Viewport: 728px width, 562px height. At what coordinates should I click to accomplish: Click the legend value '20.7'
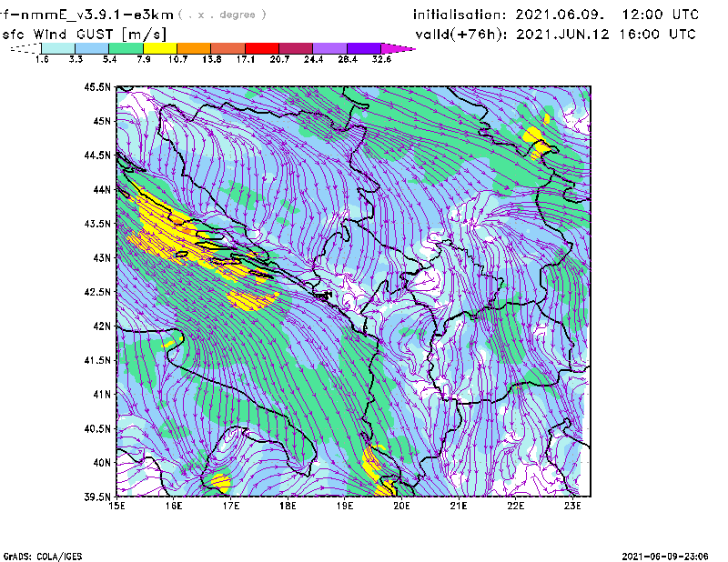279,59
